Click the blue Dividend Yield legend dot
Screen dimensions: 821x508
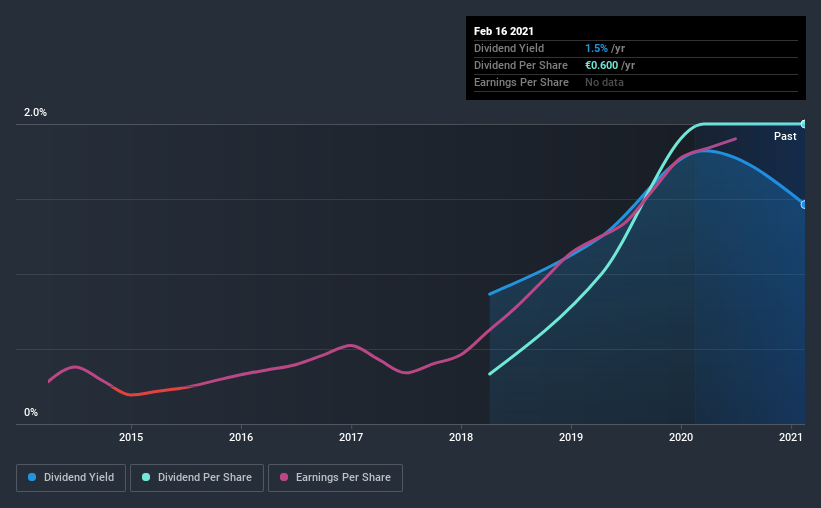32,477
